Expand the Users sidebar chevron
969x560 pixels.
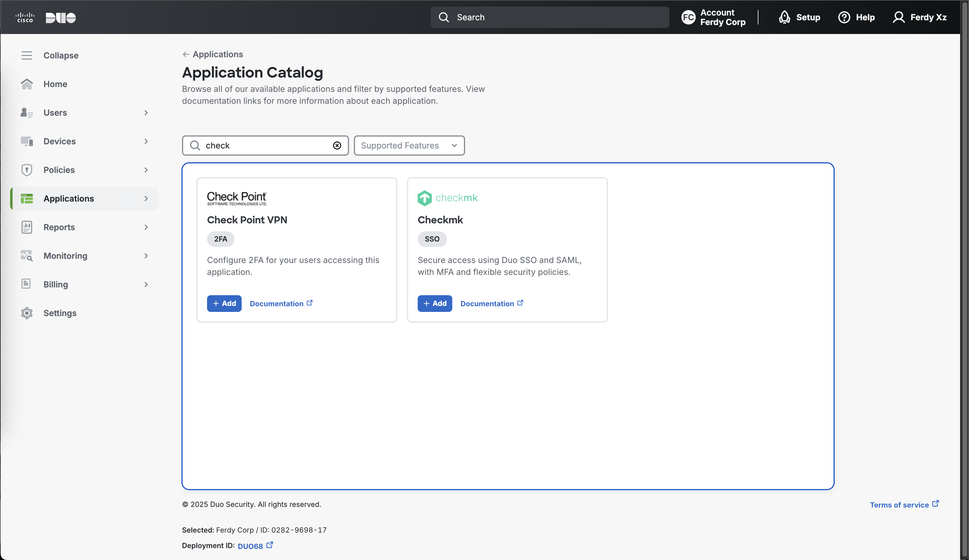(146, 113)
